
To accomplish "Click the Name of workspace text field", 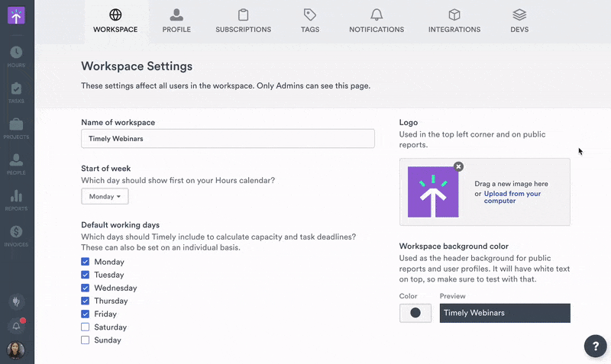I will [x=228, y=139].
